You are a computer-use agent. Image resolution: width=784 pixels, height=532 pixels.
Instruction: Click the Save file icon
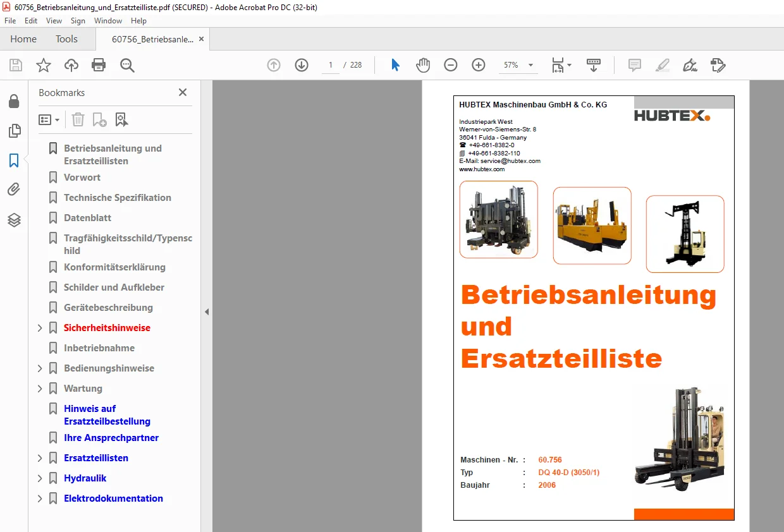pyautogui.click(x=16, y=65)
